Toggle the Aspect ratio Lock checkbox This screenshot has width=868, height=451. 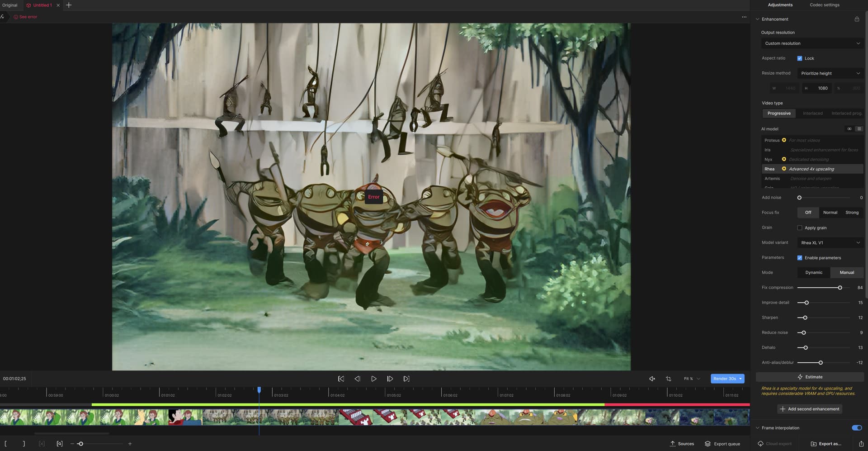pos(799,58)
